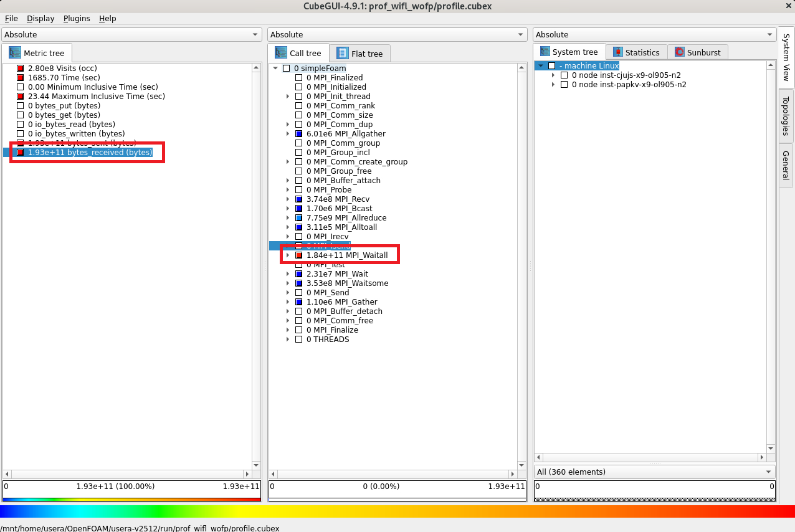Click red color box beside MPI_Waitall
The image size is (795, 532).
[299, 255]
